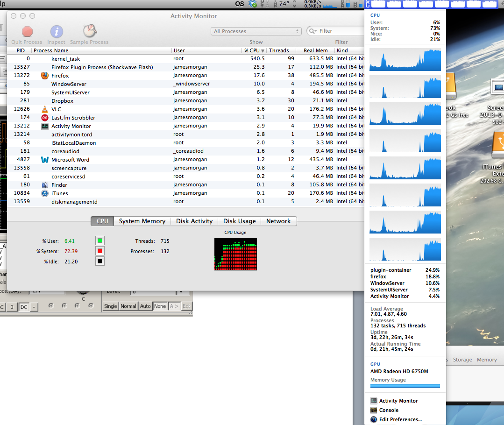Toggle the DC coupling button in background window
Viewport: 504px width, 425px height.
click(x=24, y=307)
